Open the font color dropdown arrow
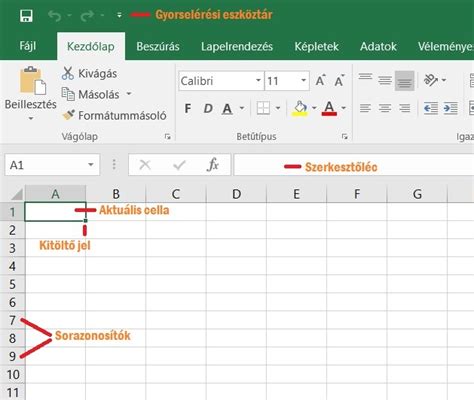Image resolution: width=474 pixels, height=400 pixels. coord(344,108)
